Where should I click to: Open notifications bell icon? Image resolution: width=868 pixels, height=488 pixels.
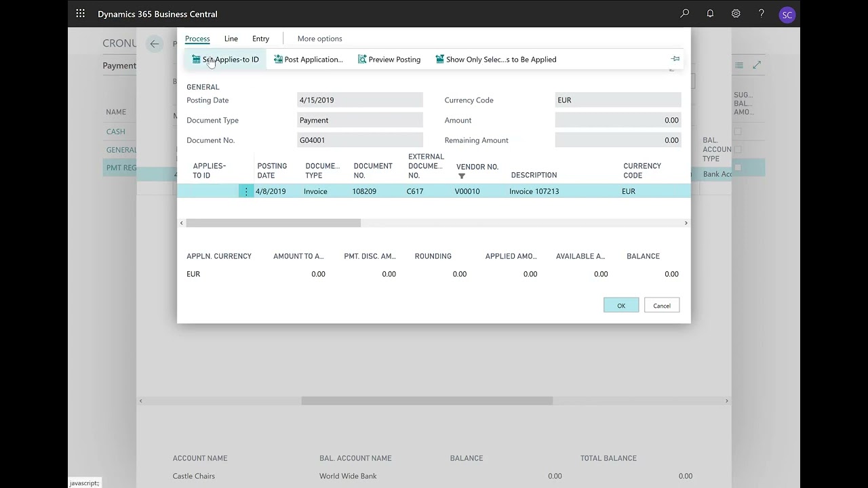(x=710, y=14)
